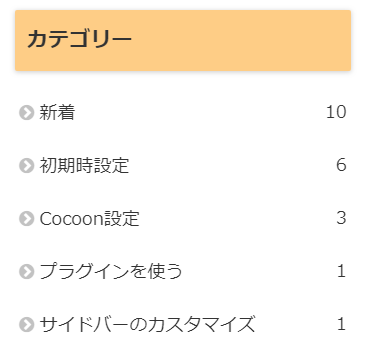Click the chevron icon beside 新着

27,113
